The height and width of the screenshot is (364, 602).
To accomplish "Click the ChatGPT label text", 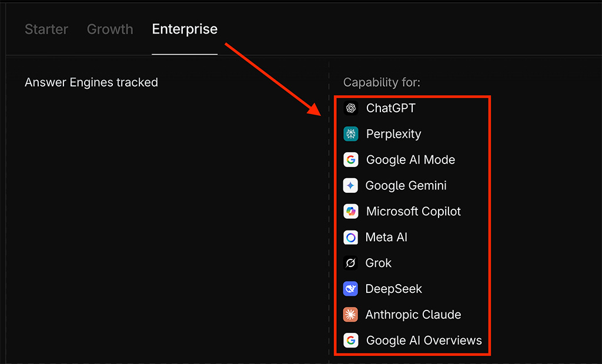I will (x=391, y=108).
